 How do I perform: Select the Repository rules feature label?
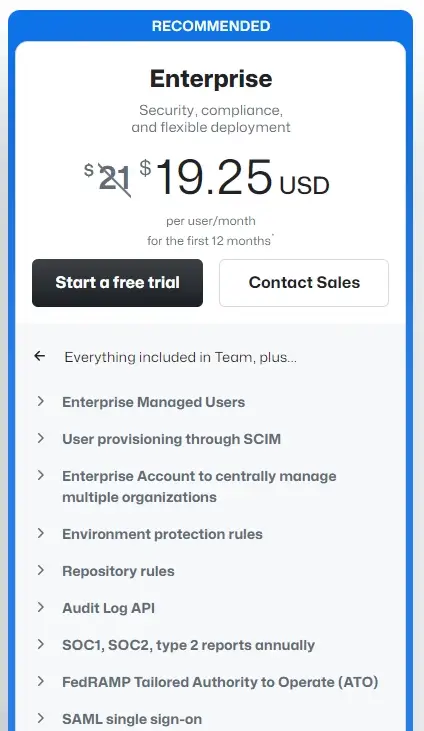click(118, 571)
